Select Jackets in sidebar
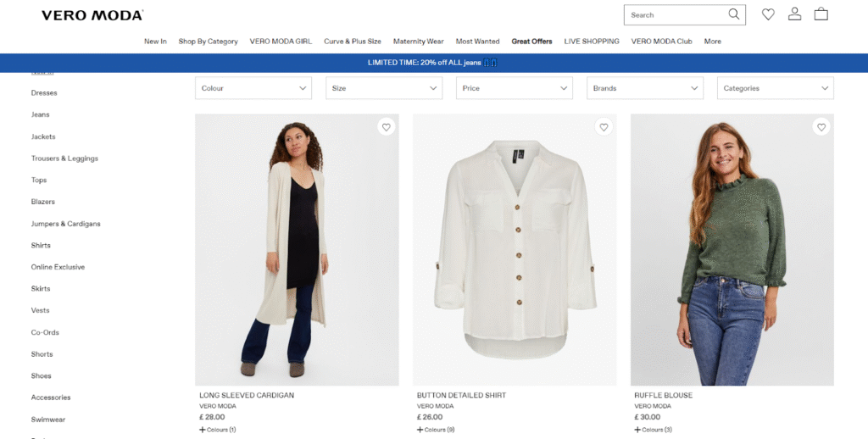 [43, 136]
